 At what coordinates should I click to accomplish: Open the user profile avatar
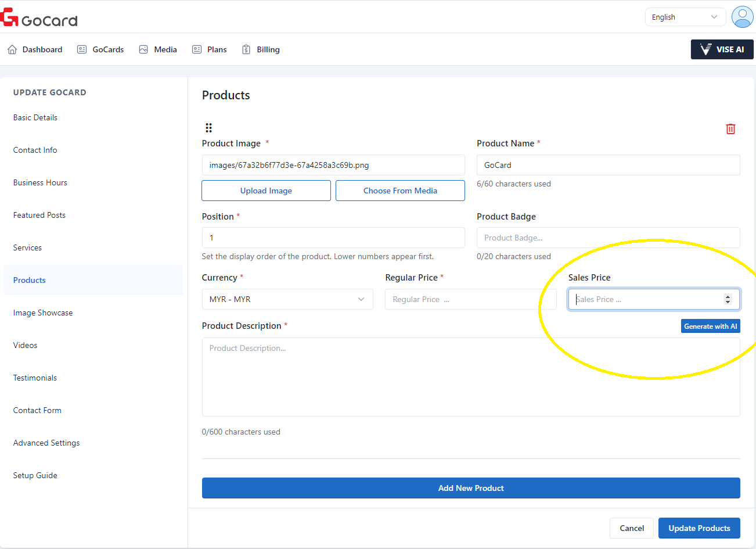click(741, 17)
